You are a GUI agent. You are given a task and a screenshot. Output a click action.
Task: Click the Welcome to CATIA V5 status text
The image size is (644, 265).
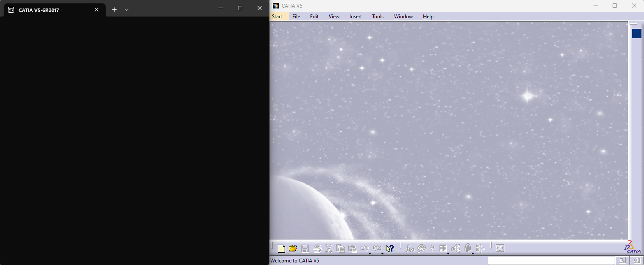(x=294, y=261)
